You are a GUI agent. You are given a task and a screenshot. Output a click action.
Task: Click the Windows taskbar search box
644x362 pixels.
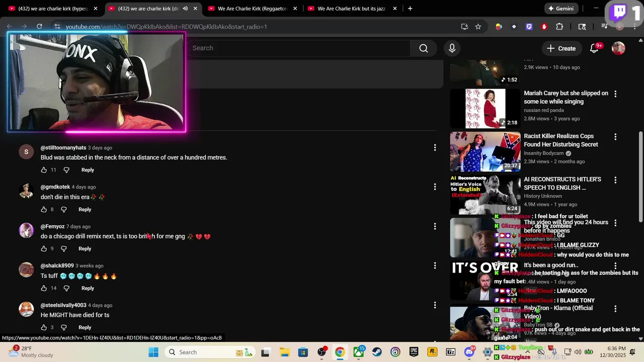210,352
